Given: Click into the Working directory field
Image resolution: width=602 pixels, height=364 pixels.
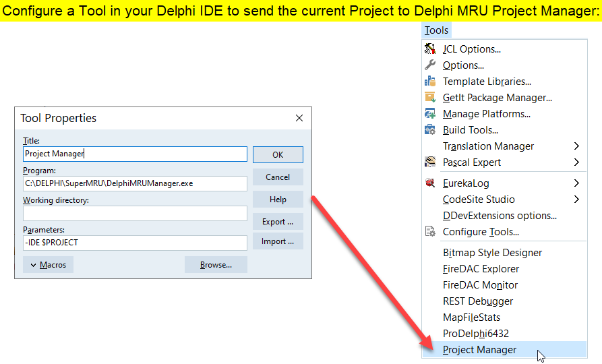Looking at the screenshot, I should click(x=135, y=214).
